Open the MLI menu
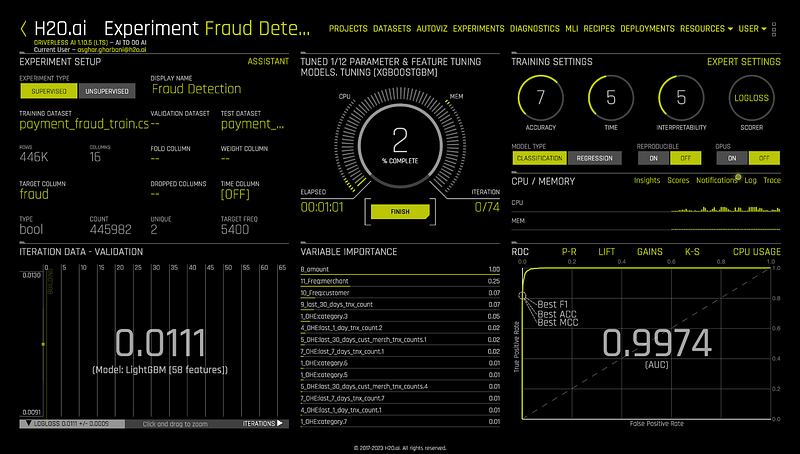Image resolution: width=800 pixels, height=454 pixels. tap(571, 29)
